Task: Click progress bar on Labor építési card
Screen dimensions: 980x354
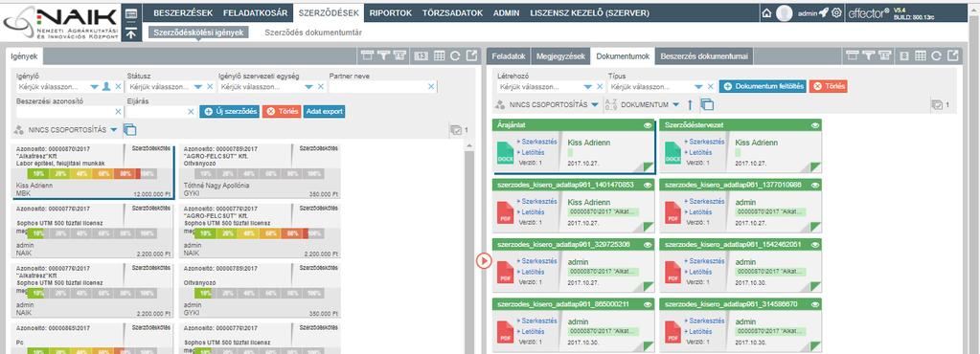Action: click(x=92, y=174)
